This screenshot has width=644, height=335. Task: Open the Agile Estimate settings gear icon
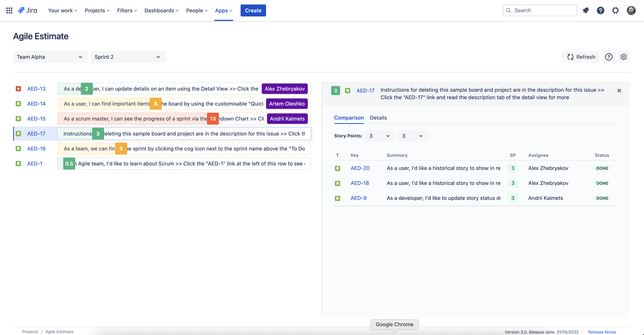pyautogui.click(x=623, y=57)
